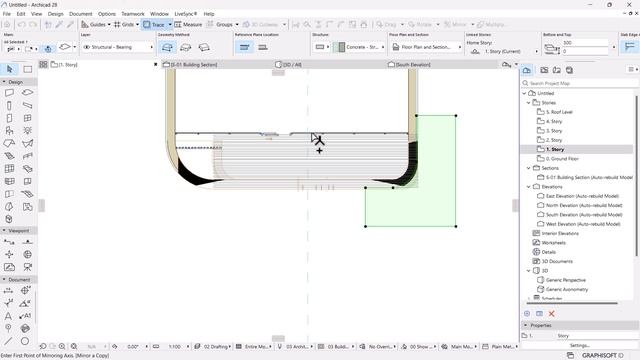Choose the Wall tool in the Design panel
Viewport: 640px width, 360px height.
click(9, 93)
